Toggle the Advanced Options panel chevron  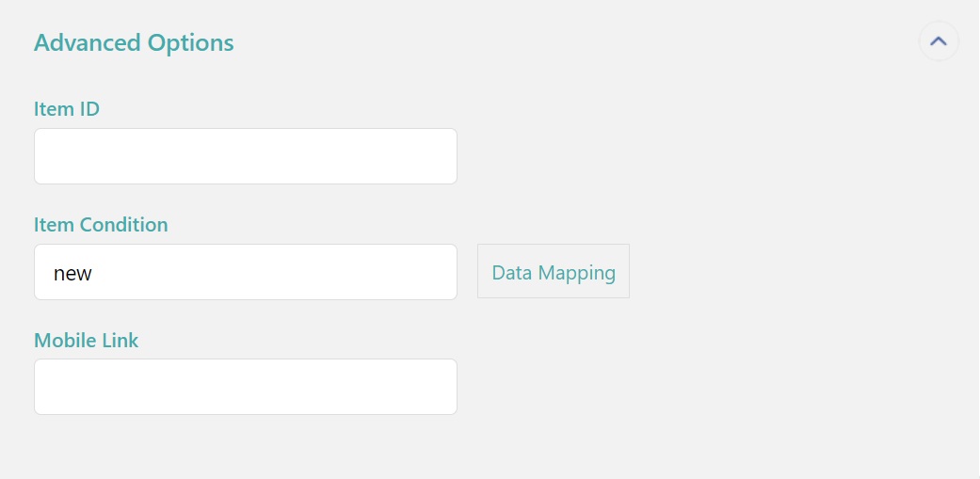point(939,41)
